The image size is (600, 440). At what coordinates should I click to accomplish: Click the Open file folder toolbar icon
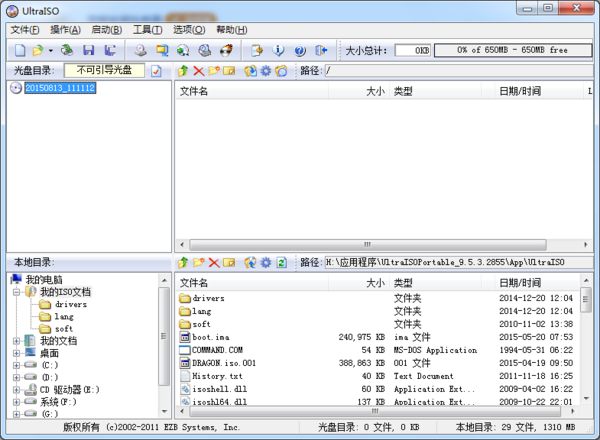pos(38,50)
